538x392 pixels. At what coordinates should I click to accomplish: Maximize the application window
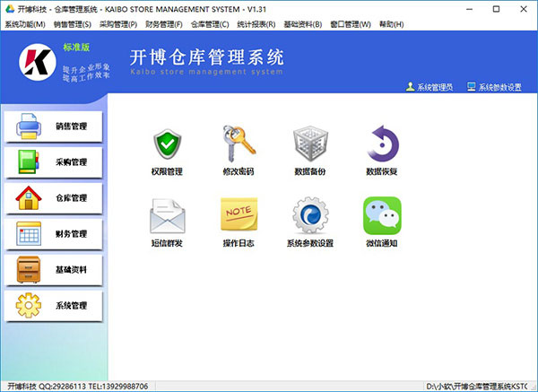496,9
